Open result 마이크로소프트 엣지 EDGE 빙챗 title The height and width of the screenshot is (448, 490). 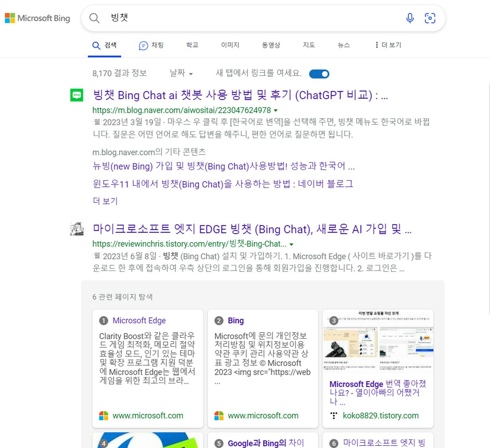coord(252,229)
